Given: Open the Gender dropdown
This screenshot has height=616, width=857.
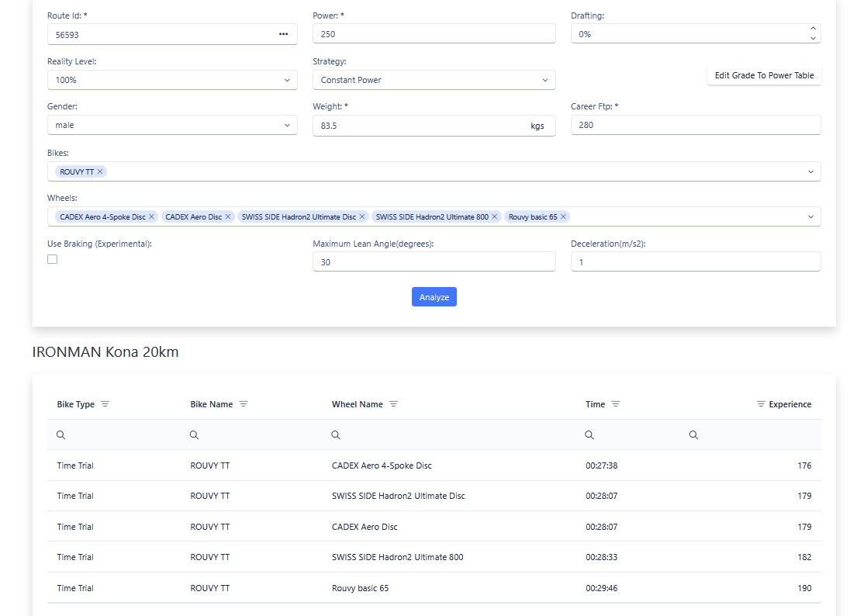Looking at the screenshot, I should pos(287,125).
